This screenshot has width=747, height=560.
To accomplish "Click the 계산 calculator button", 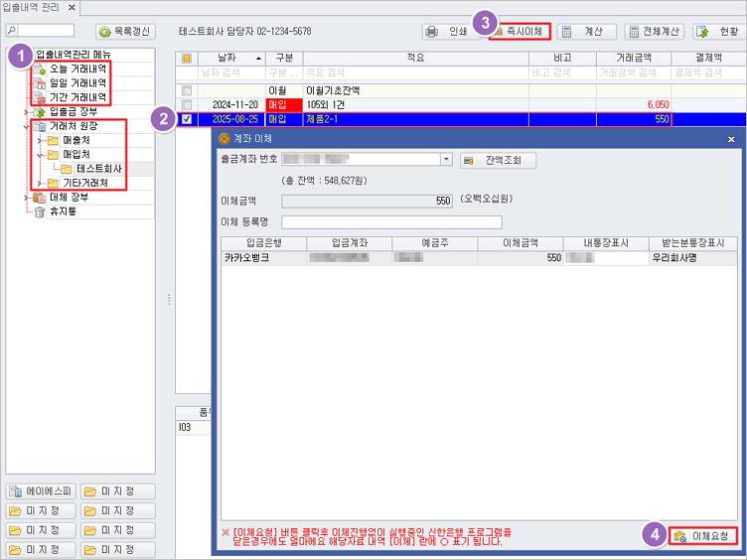I will [x=586, y=32].
